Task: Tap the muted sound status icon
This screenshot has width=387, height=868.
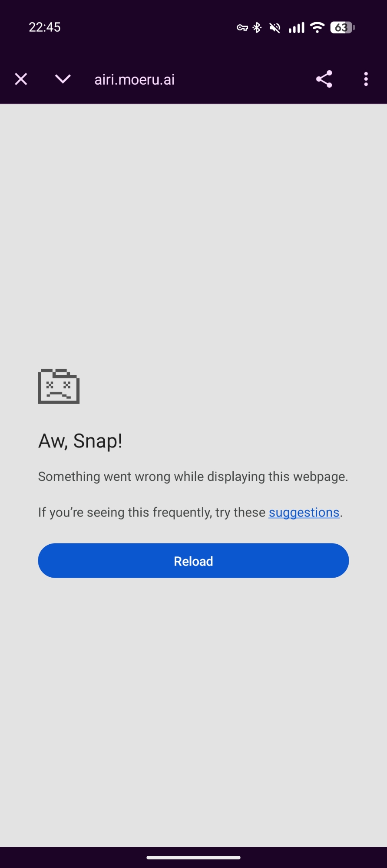Action: tap(275, 28)
